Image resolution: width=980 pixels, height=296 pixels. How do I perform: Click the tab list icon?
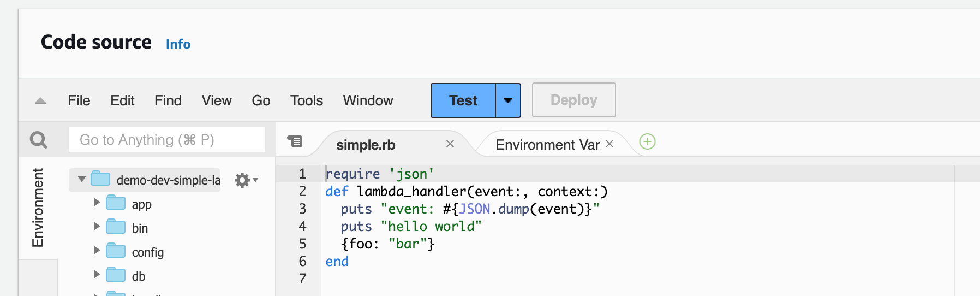(295, 141)
